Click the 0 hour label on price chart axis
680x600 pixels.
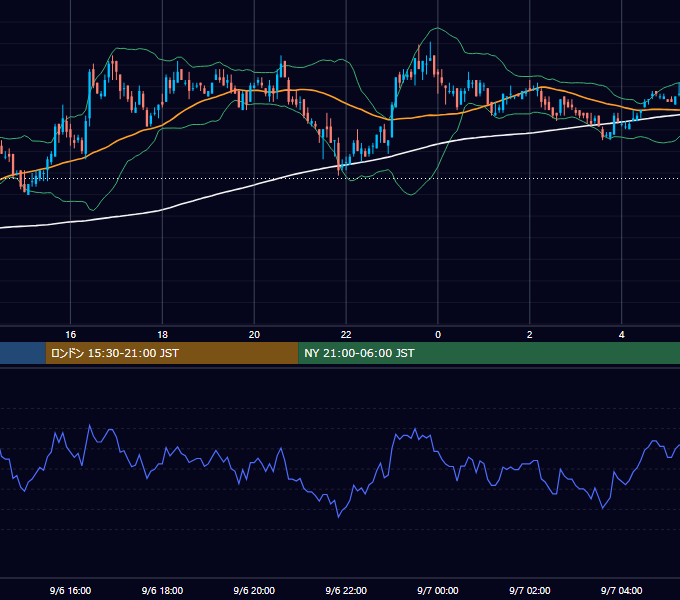(x=438, y=335)
